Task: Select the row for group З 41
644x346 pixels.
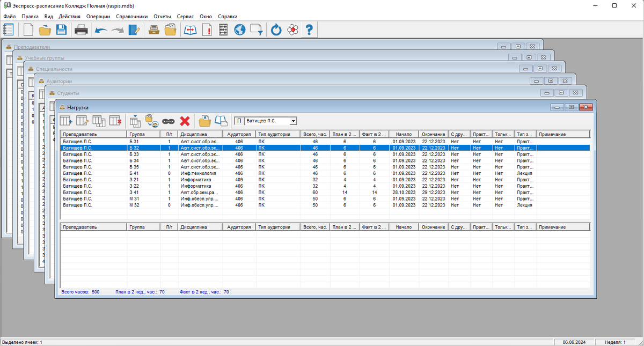Action: coord(325,192)
